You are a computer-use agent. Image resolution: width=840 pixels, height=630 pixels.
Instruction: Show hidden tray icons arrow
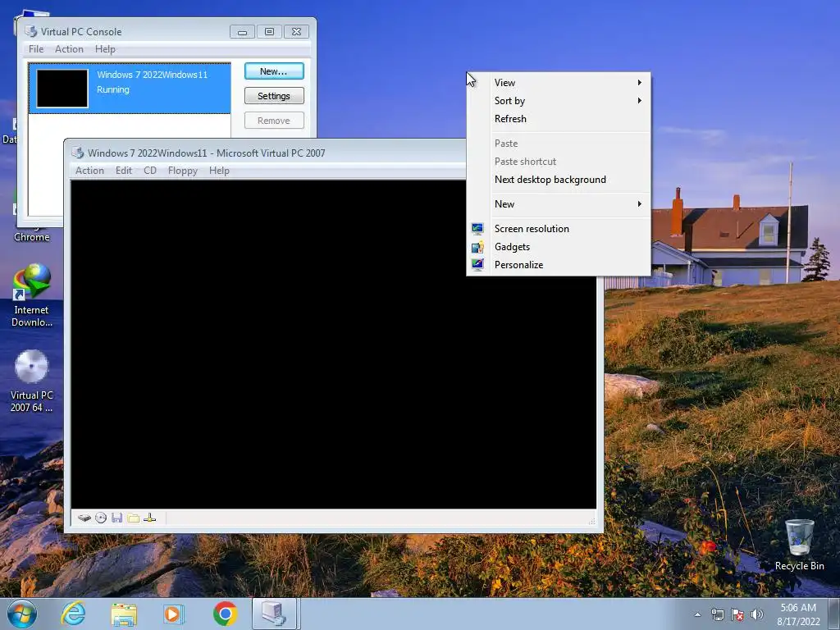pyautogui.click(x=697, y=615)
